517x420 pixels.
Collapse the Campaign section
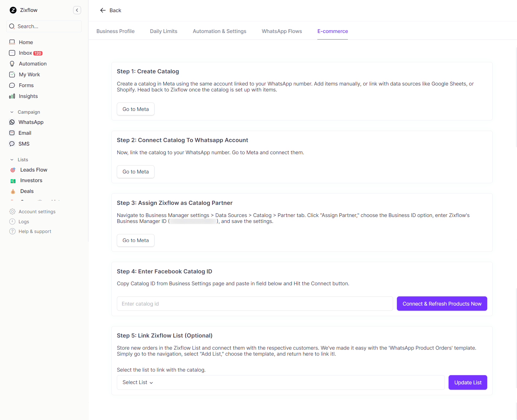(12, 112)
